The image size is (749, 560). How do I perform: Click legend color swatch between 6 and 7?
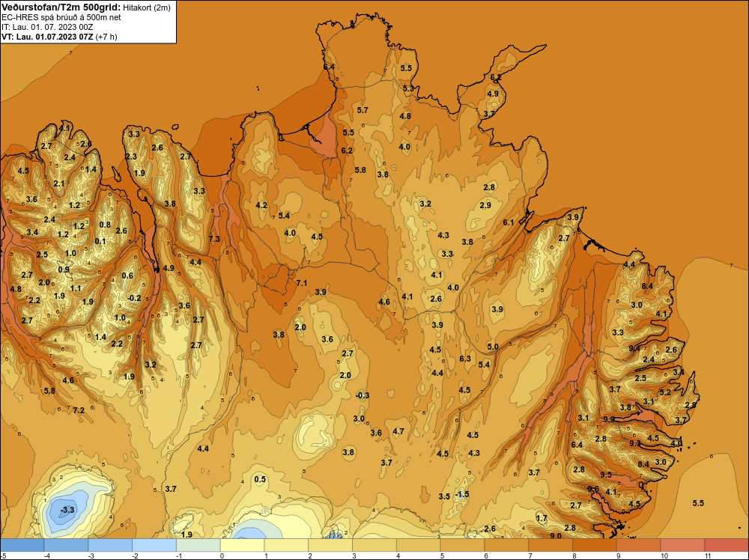[506, 545]
